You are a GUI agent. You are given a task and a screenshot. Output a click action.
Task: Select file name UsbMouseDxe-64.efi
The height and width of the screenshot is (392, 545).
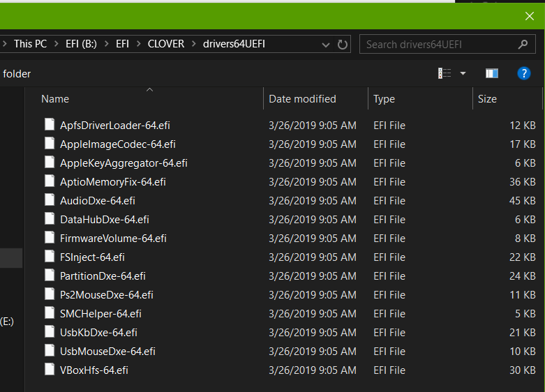[x=107, y=352]
